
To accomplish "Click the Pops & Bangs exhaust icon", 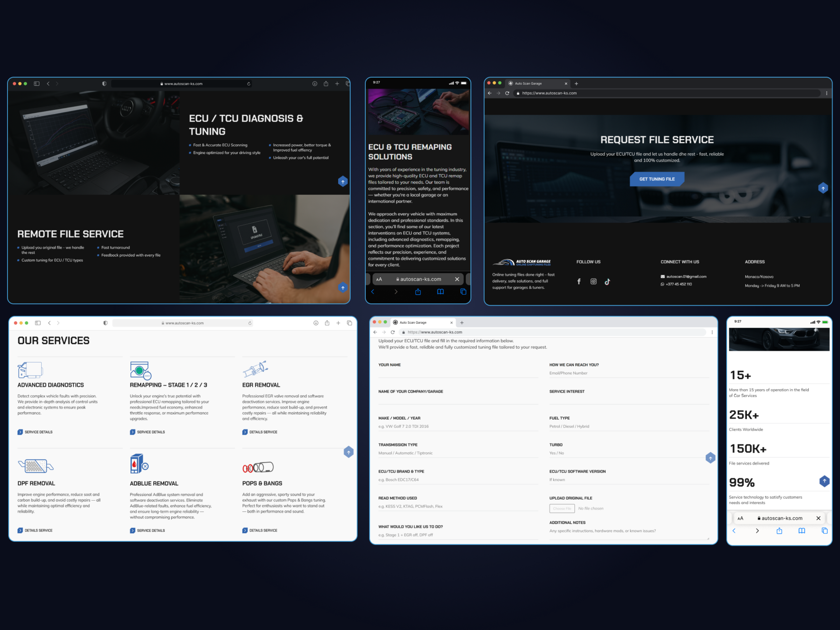I will [258, 467].
